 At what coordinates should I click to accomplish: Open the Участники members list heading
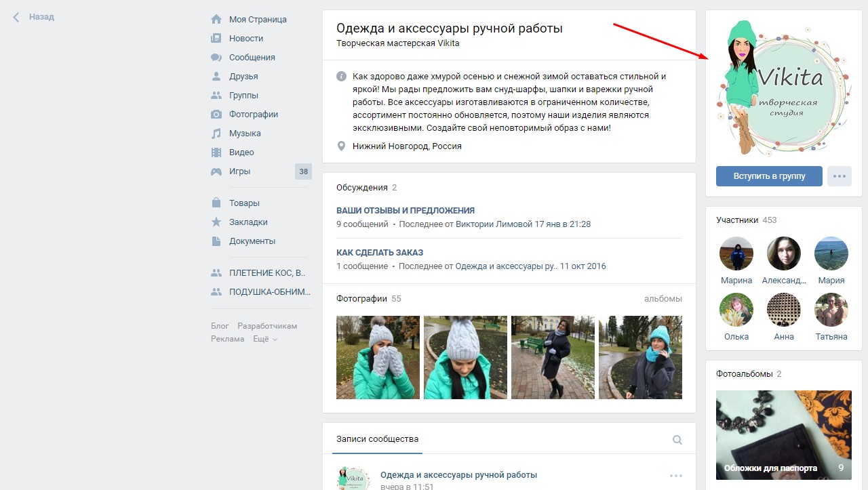(x=737, y=220)
